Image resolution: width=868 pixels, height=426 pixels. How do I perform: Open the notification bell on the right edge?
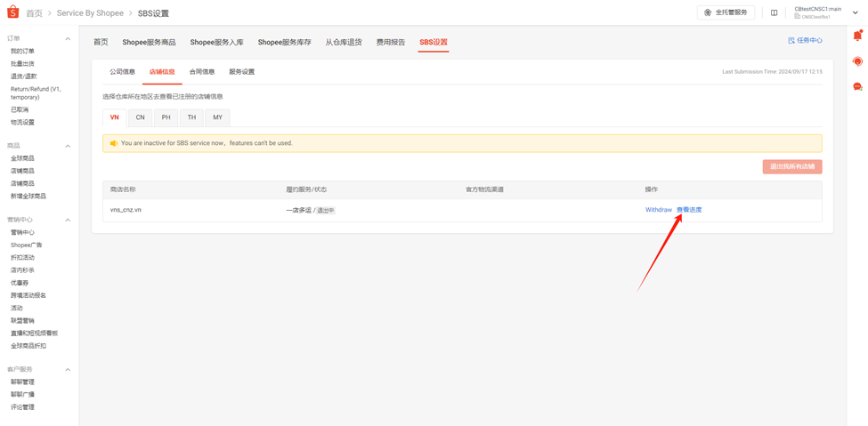pyautogui.click(x=857, y=36)
